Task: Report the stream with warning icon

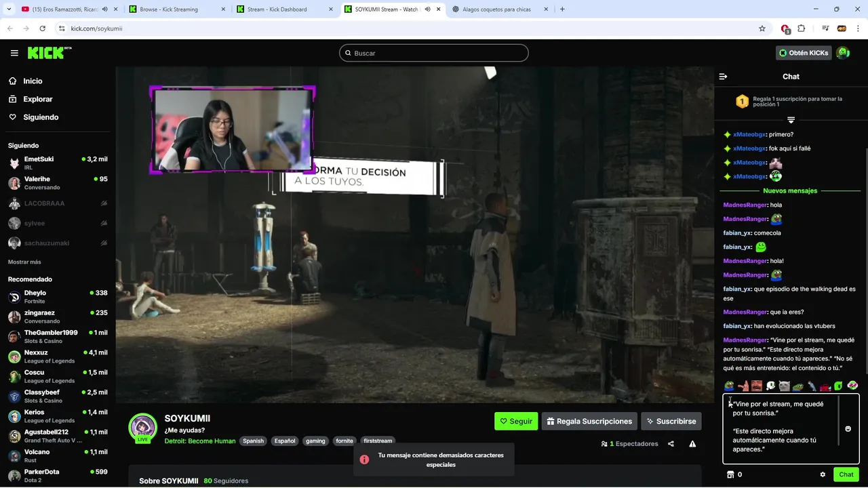Action: 692,444
